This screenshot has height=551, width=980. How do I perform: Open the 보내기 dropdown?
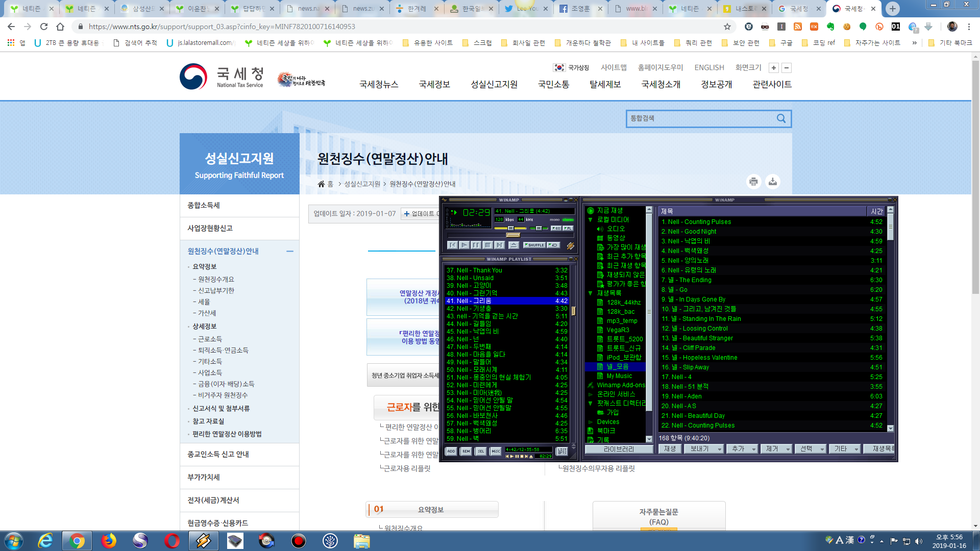704,449
